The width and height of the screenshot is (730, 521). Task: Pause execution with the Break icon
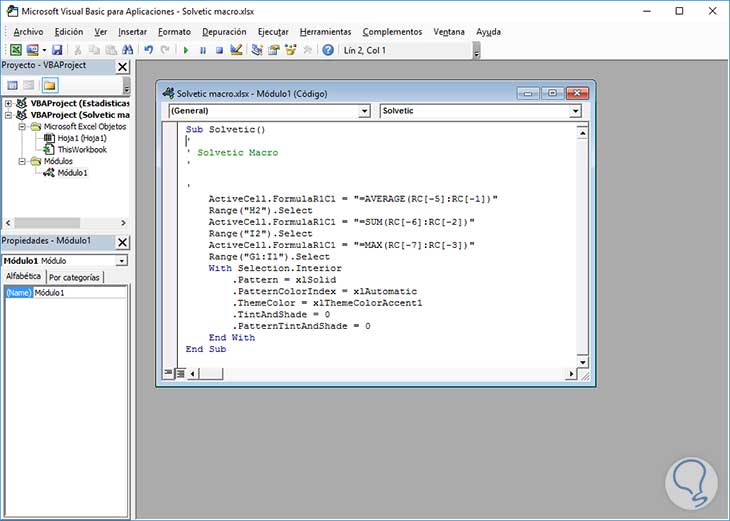coord(203,50)
